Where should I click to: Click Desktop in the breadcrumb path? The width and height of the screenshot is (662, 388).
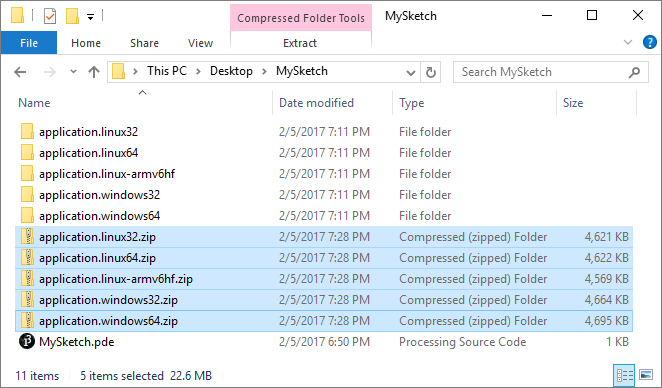[x=231, y=71]
